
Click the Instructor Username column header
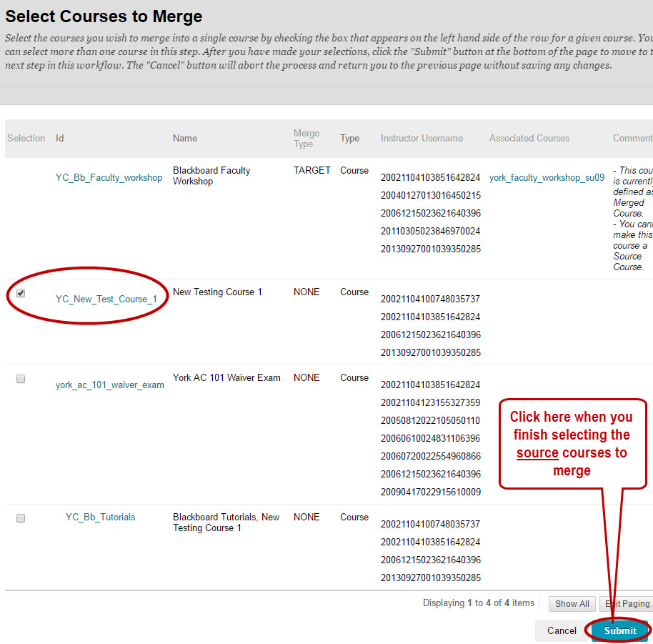[x=422, y=138]
